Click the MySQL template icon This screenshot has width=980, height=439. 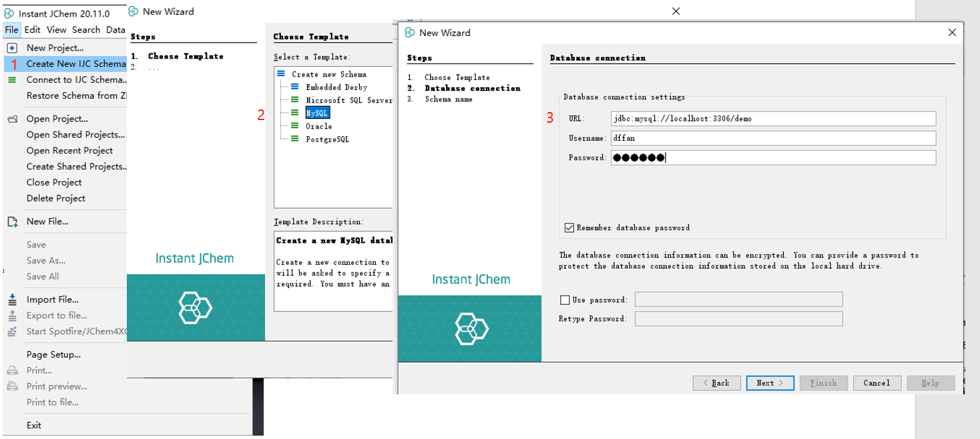tap(295, 113)
